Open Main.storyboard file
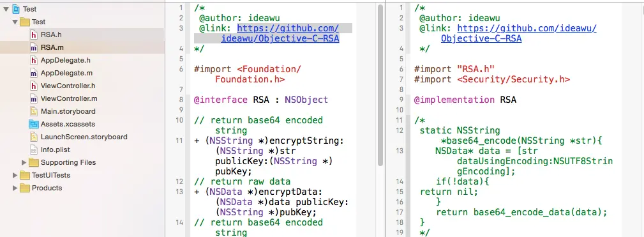The width and height of the screenshot is (644, 237). 68,111
